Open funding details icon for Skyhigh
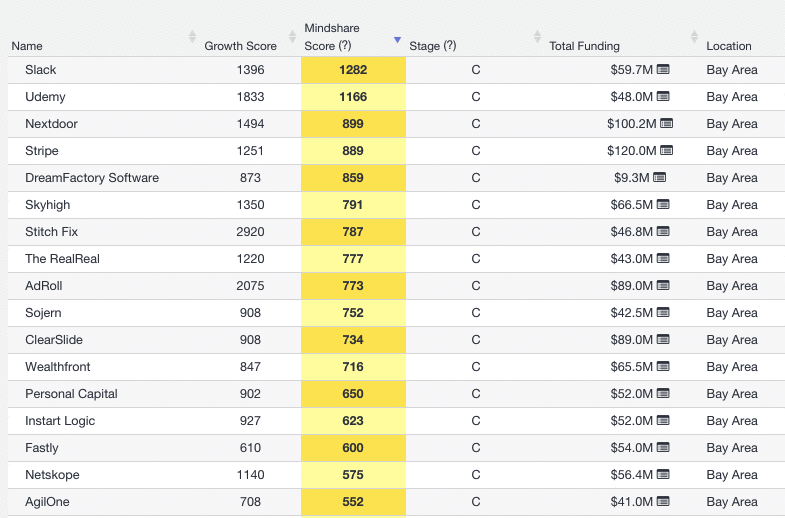The height and width of the screenshot is (518, 785). (x=663, y=205)
